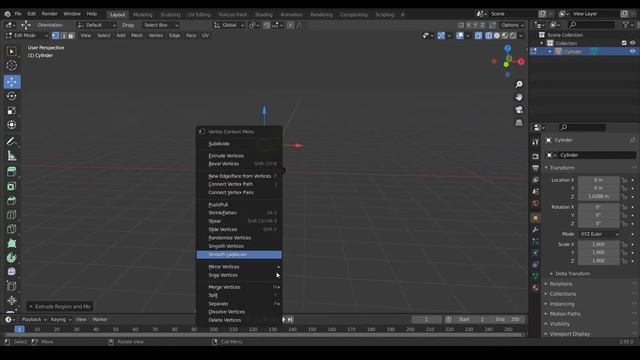Toggle X-ray display button

[x=478, y=36]
